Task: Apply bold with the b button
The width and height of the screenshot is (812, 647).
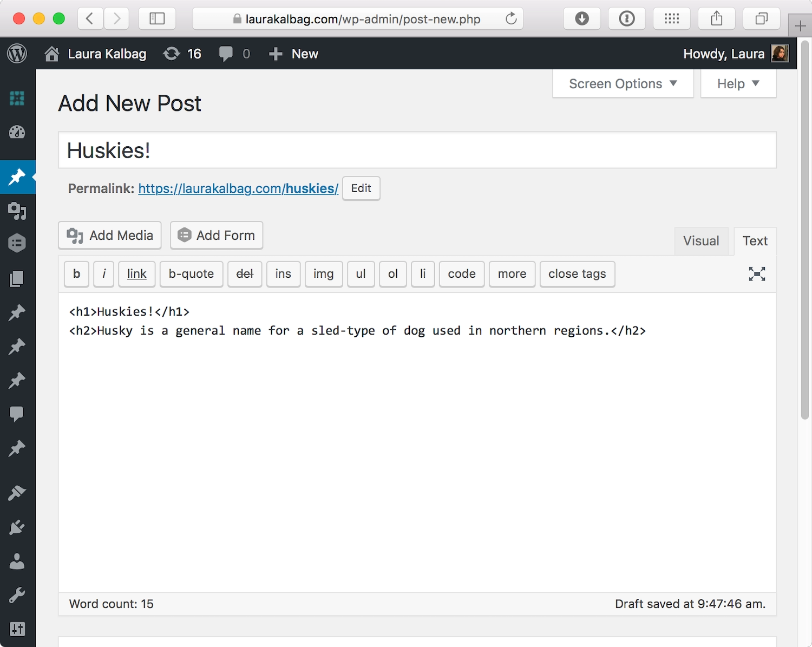Action: point(76,274)
